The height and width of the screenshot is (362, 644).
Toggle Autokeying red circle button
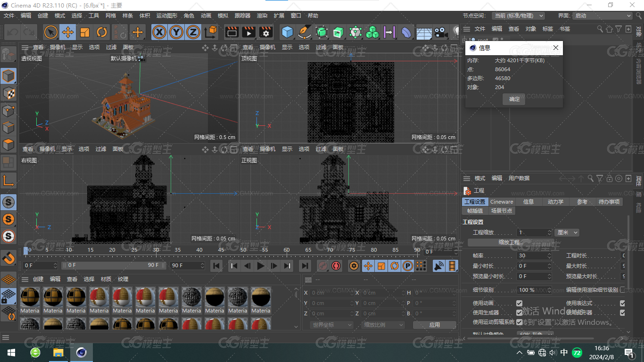tap(336, 266)
